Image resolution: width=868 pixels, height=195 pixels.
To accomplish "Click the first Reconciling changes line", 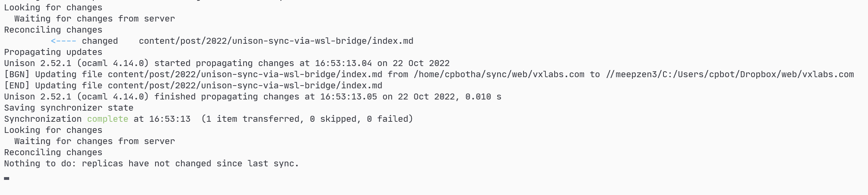I will point(53,30).
